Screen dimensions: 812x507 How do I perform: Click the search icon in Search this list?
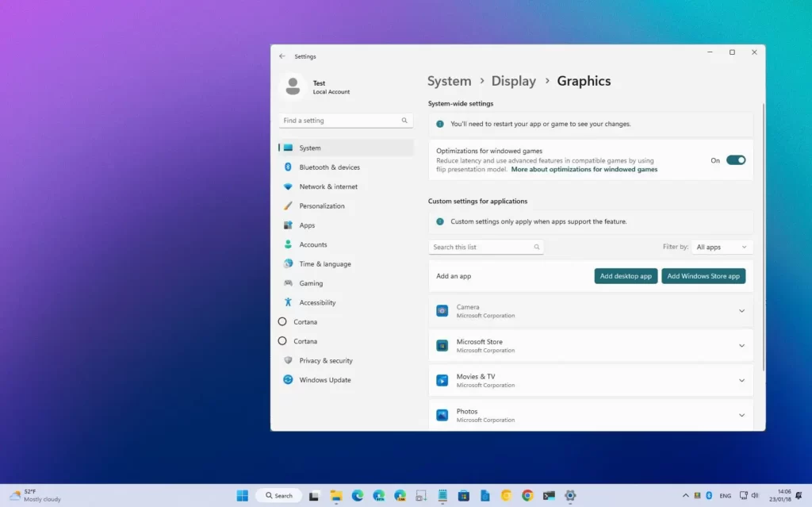(537, 247)
